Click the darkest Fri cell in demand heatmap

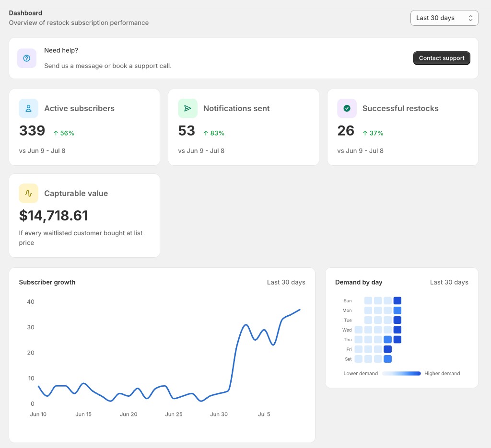[x=387, y=349]
